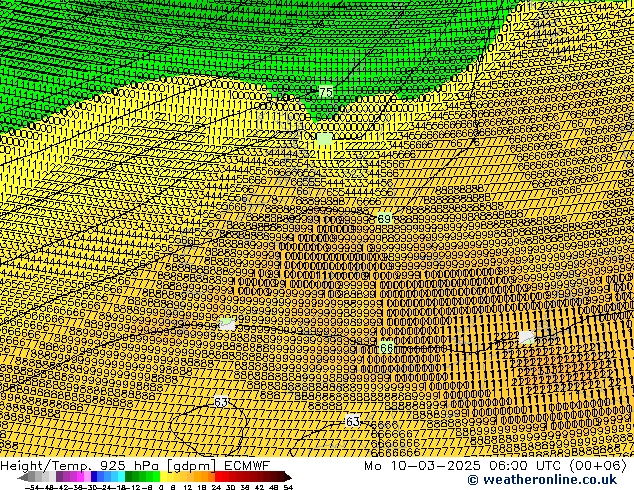The width and height of the screenshot is (634, 490).
Task: Click the '75' height contour label
Action: 325,92
